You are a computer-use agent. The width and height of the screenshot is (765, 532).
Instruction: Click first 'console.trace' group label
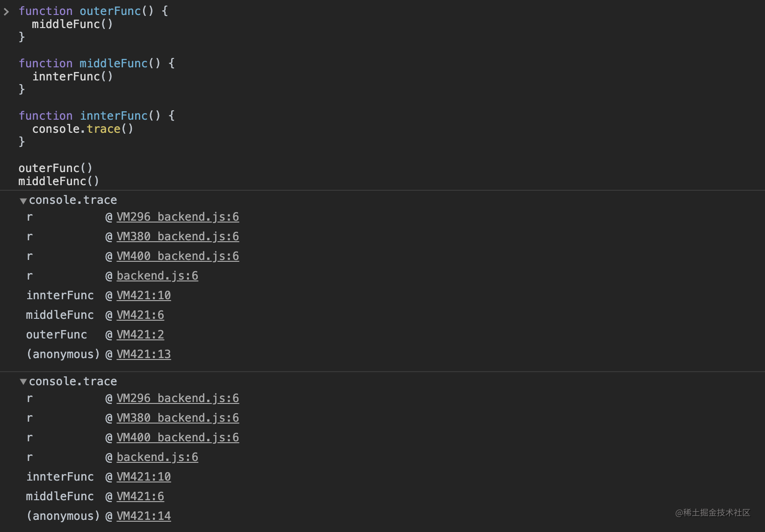click(73, 200)
